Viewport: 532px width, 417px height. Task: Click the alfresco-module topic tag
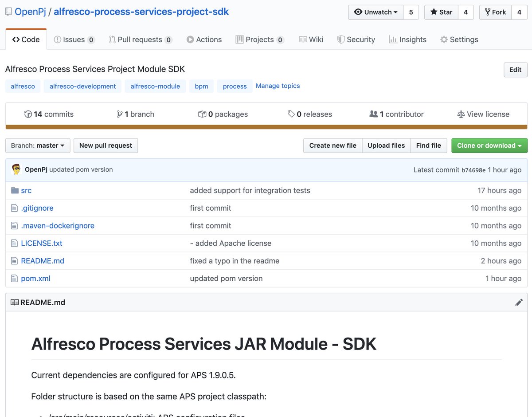pyautogui.click(x=155, y=86)
